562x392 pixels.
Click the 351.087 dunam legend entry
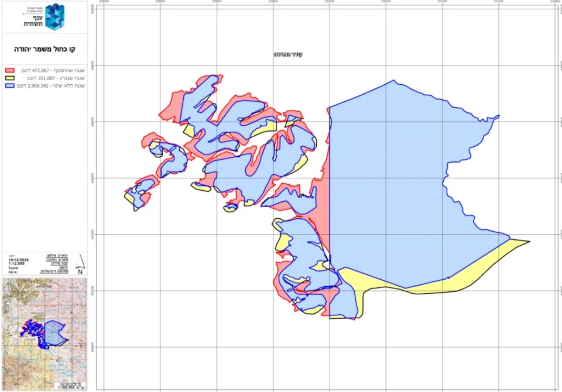50,77
